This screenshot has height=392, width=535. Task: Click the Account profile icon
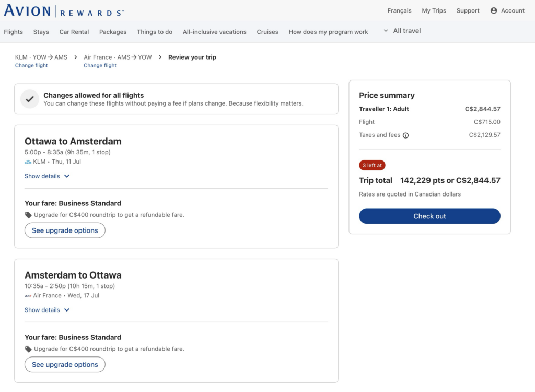[x=494, y=10]
